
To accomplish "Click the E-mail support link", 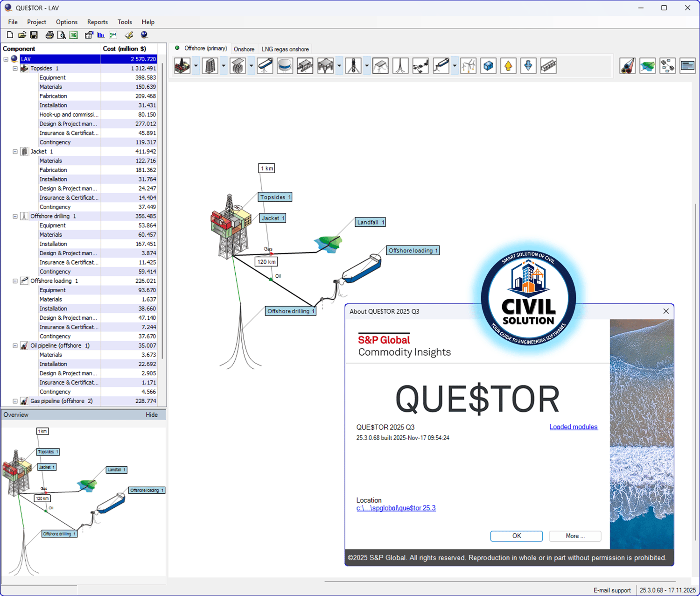I will click(612, 590).
